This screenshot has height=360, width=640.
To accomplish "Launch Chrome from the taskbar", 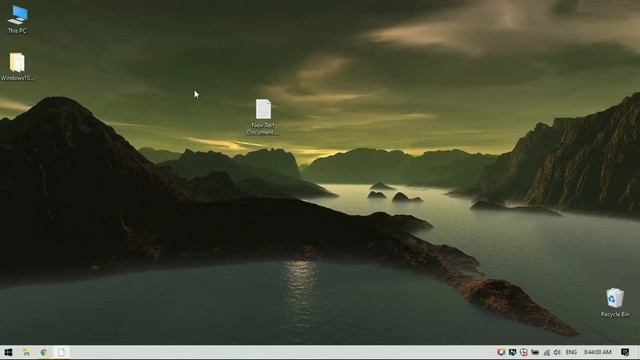I will [x=44, y=352].
